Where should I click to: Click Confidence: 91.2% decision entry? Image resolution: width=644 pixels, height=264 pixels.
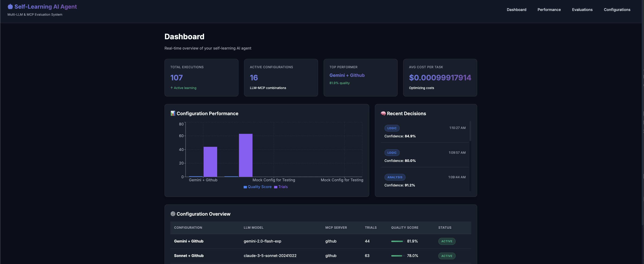click(x=399, y=185)
